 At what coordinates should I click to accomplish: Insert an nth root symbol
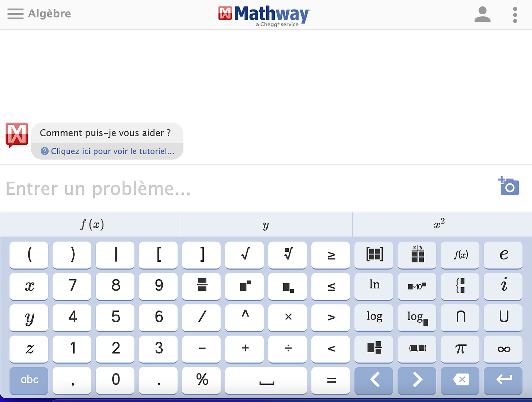[288, 255]
